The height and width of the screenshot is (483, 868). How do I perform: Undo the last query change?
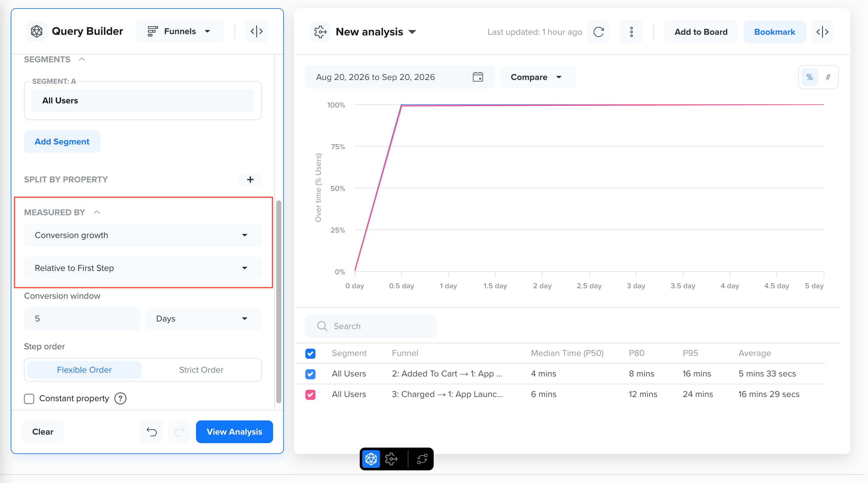pyautogui.click(x=152, y=432)
